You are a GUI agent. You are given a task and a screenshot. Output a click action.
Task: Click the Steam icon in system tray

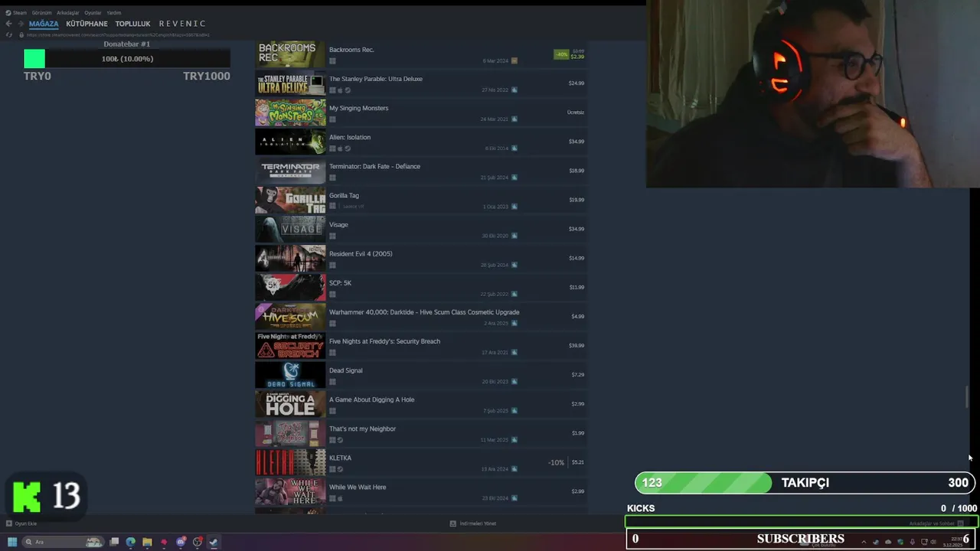pyautogui.click(x=876, y=542)
